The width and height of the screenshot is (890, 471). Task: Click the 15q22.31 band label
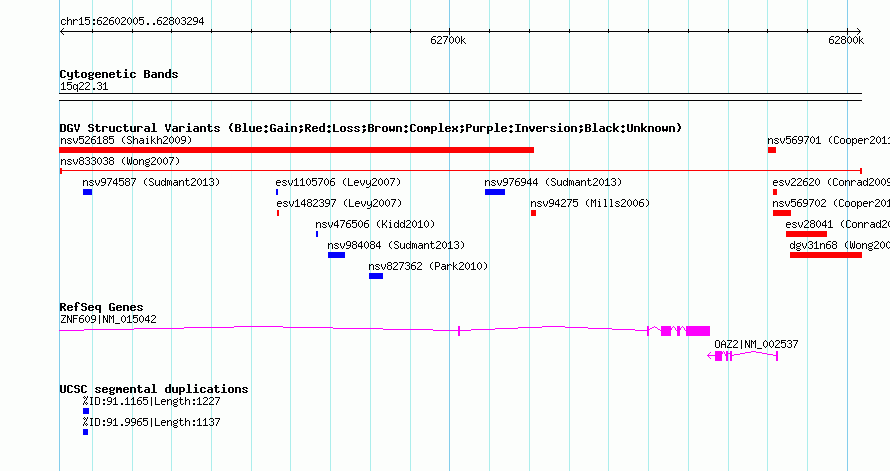[84, 86]
